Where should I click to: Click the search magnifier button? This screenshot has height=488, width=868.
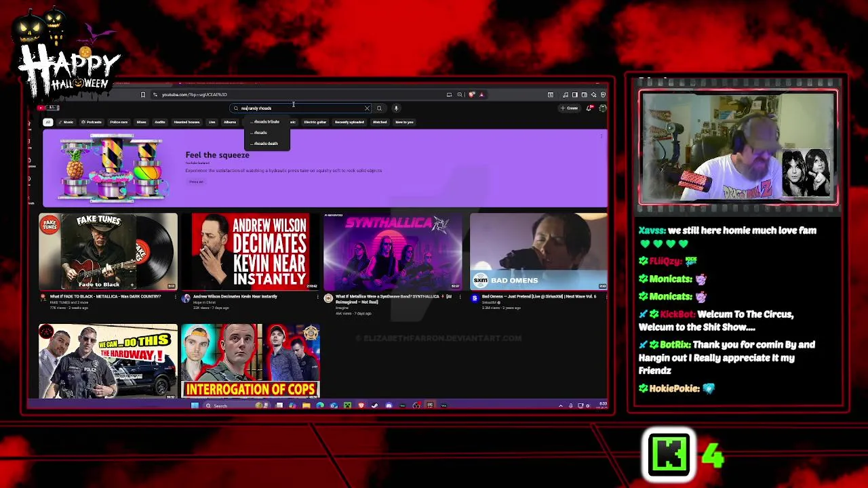tap(379, 108)
